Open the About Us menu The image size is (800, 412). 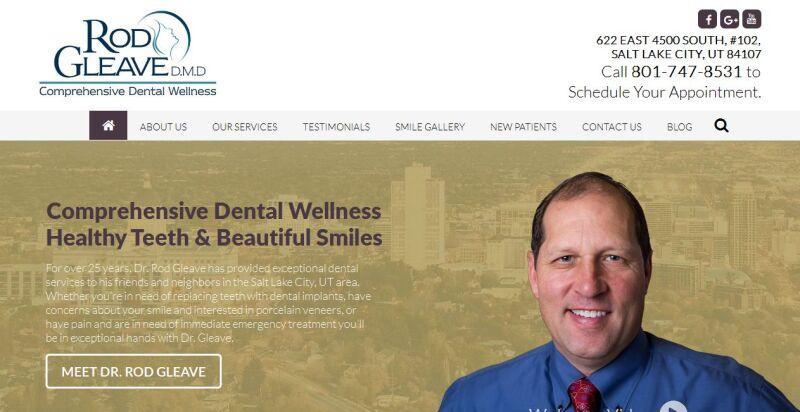tap(163, 127)
